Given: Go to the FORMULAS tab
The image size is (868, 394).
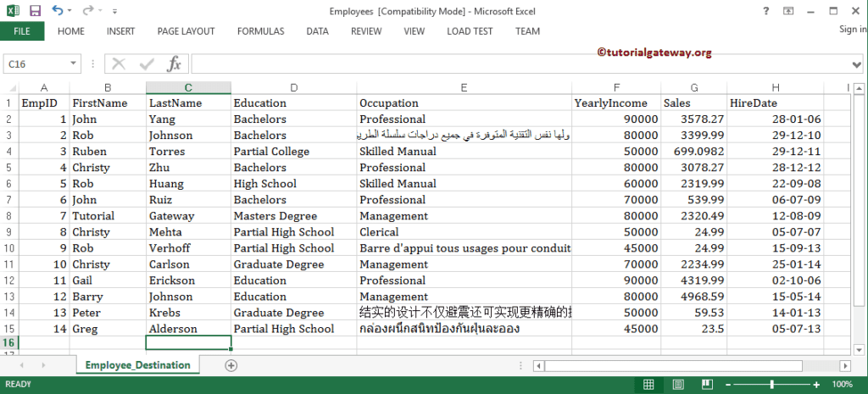Looking at the screenshot, I should (x=261, y=31).
